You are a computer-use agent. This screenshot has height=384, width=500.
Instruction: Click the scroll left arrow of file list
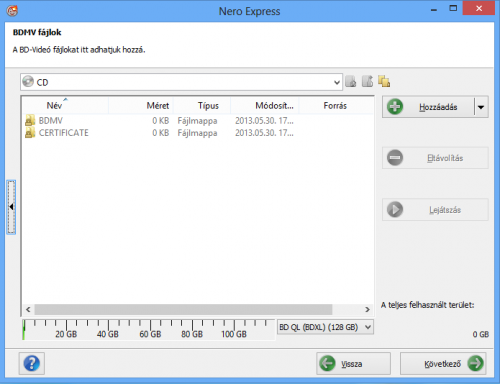28,309
